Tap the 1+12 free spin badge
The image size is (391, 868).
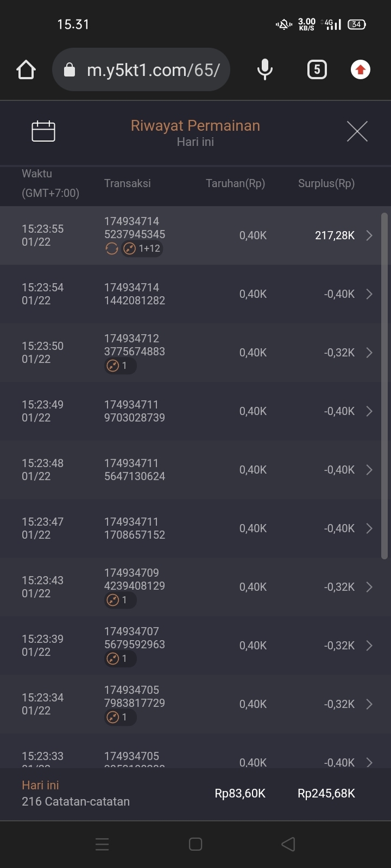pos(142,248)
